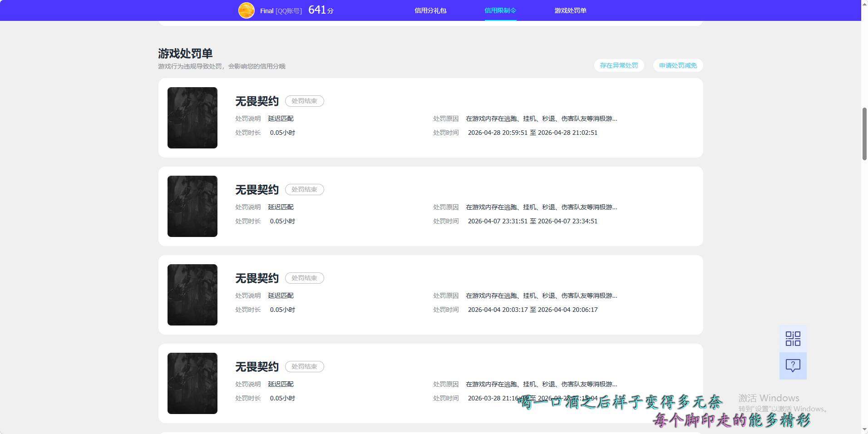Expand the truncated reason text on the bottom card
Viewport: 868px width, 434px height.
[x=540, y=384]
